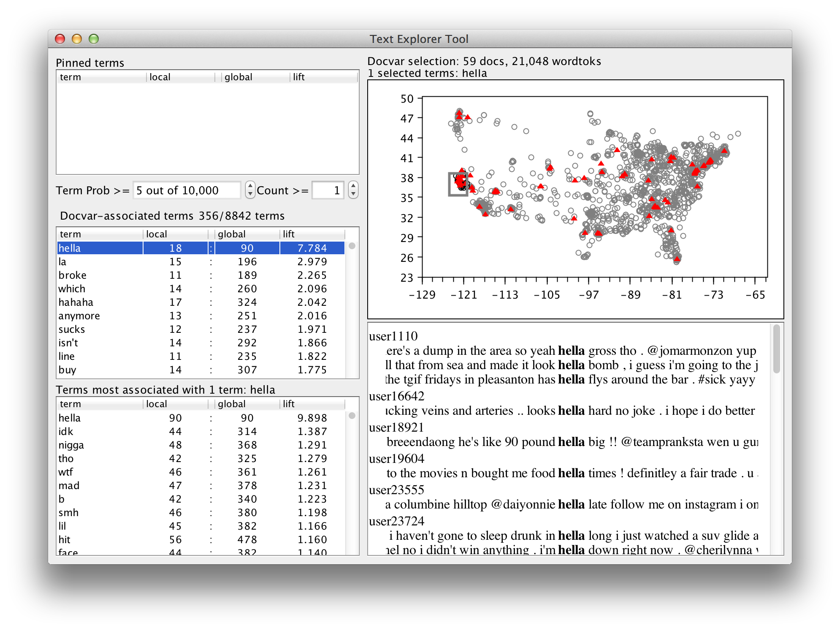The image size is (840, 631).
Task: Click the gray selection box on map
Action: [458, 184]
